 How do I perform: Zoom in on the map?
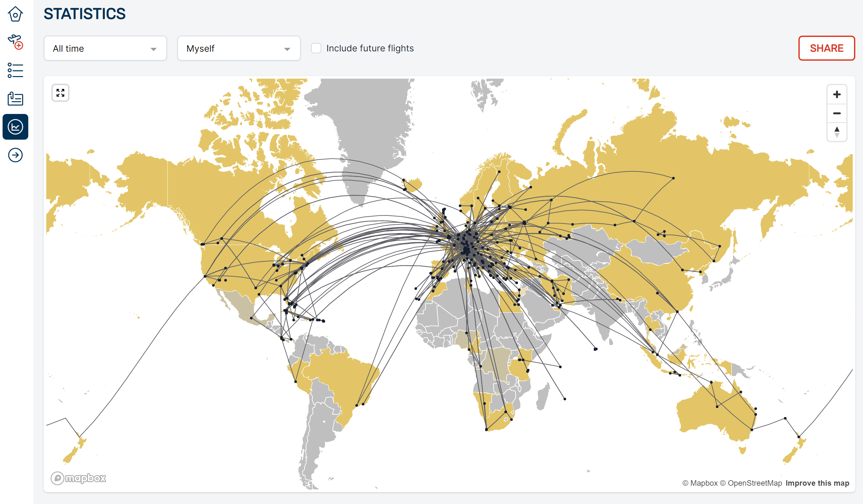(837, 94)
